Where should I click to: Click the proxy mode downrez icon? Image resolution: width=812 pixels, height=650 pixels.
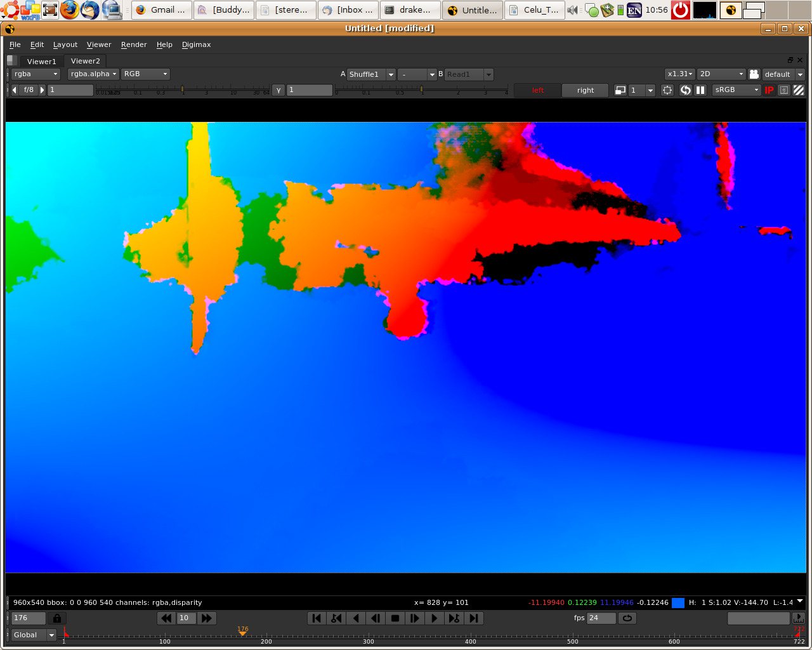(620, 90)
